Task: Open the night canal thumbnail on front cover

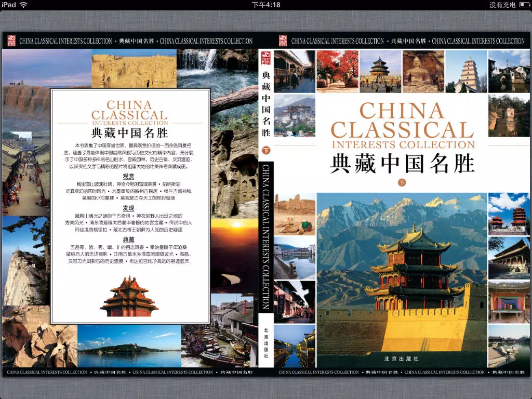Action: click(x=295, y=345)
